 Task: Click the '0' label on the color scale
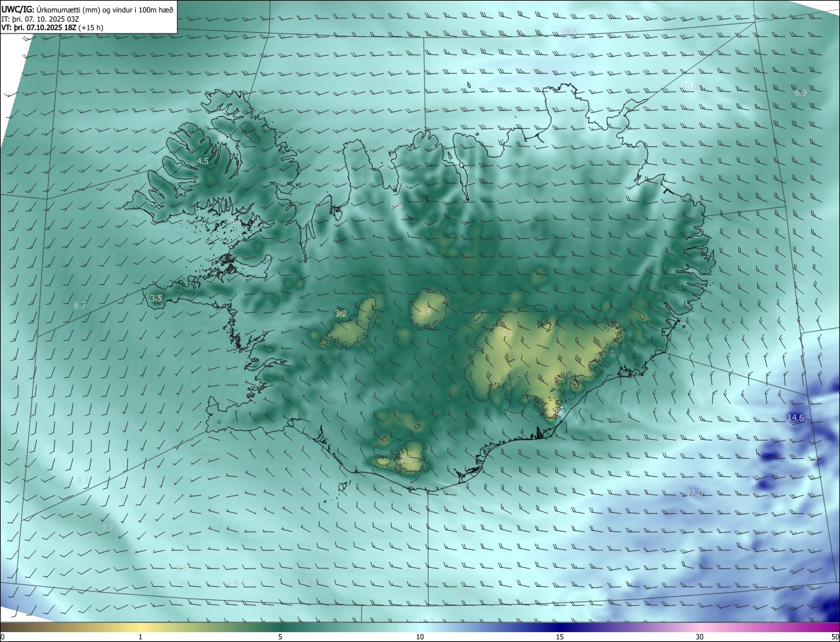click(x=3, y=637)
